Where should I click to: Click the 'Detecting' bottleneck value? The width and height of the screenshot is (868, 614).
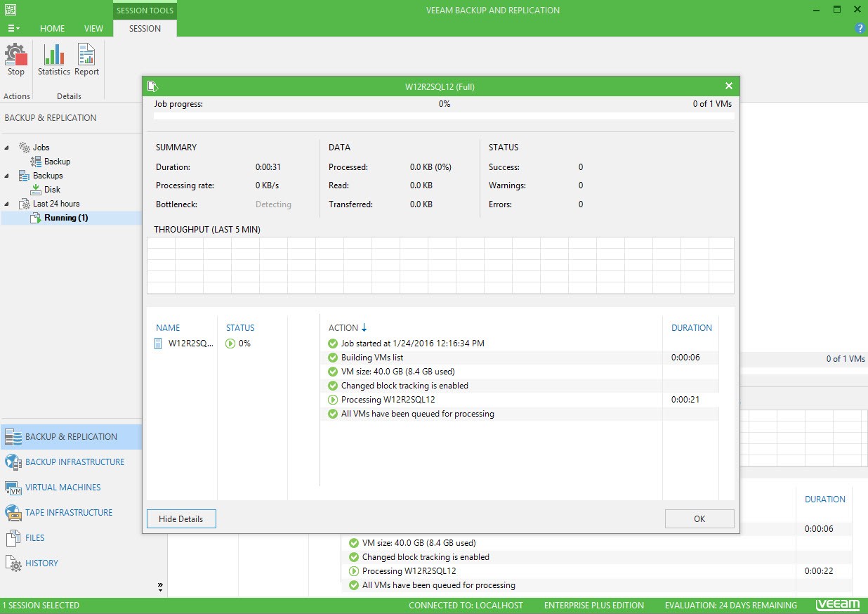(x=273, y=204)
